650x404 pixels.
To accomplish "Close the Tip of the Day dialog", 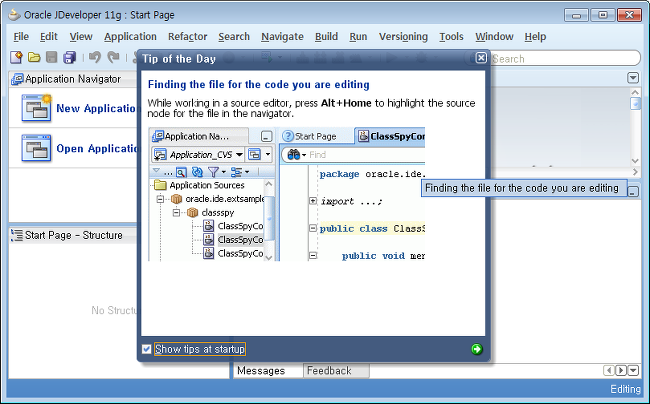I will tap(481, 58).
